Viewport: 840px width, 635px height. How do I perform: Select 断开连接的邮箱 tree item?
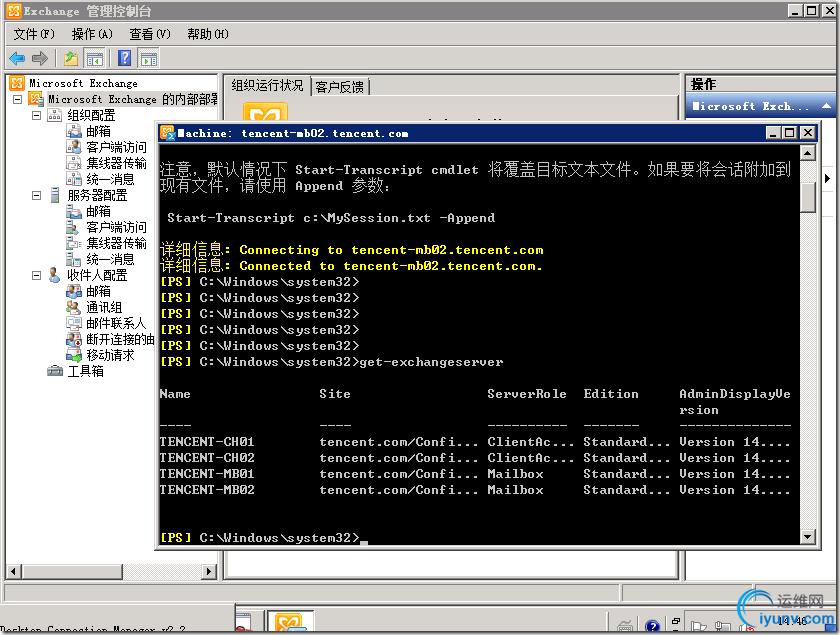tap(121, 339)
